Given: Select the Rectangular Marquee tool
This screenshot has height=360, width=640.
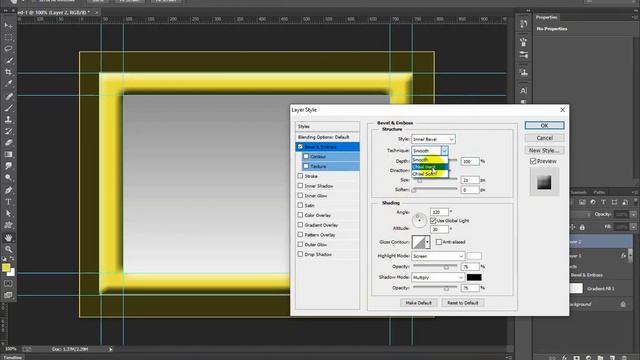Looking at the screenshot, I should pos(8,37).
